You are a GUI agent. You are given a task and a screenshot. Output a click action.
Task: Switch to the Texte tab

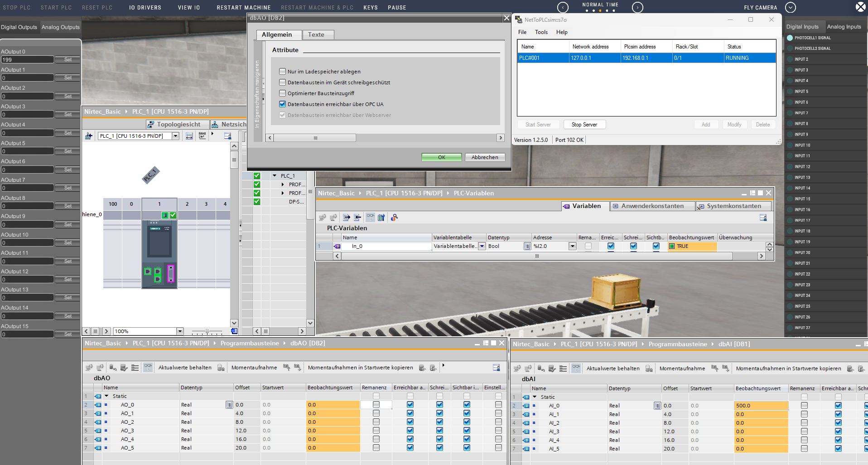pyautogui.click(x=316, y=35)
